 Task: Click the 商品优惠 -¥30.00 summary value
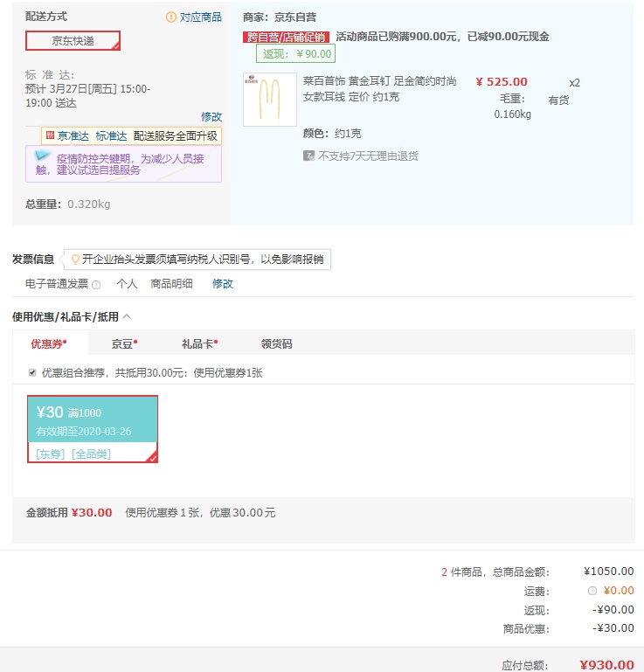click(x=613, y=628)
